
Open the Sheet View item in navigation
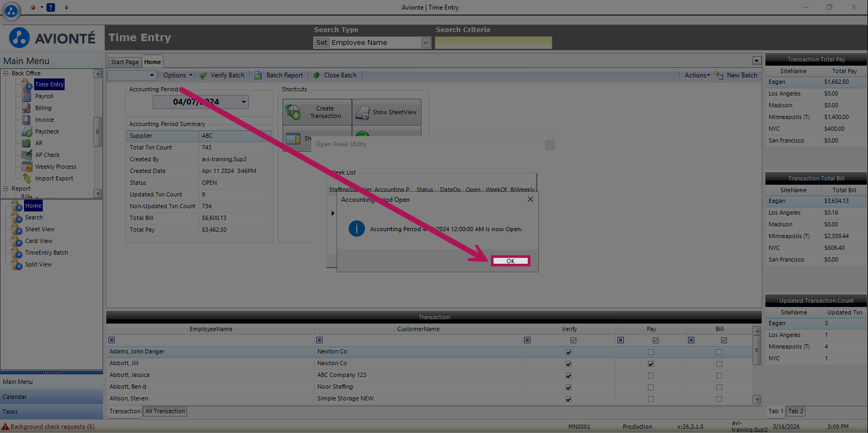coord(40,229)
